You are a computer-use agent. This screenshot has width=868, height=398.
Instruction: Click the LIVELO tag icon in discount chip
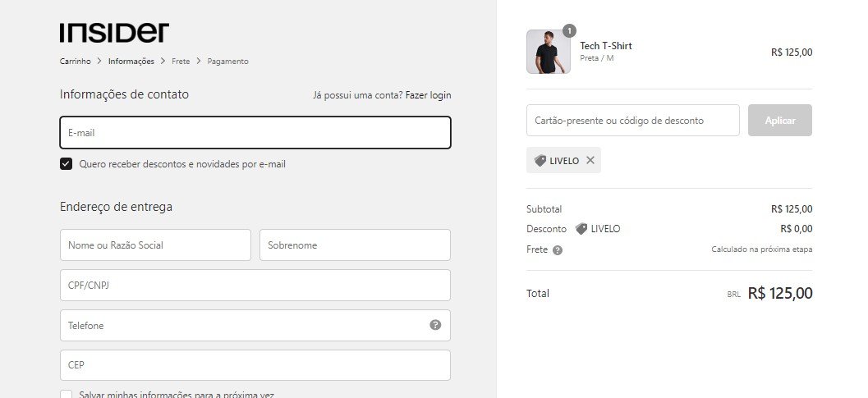(x=540, y=161)
